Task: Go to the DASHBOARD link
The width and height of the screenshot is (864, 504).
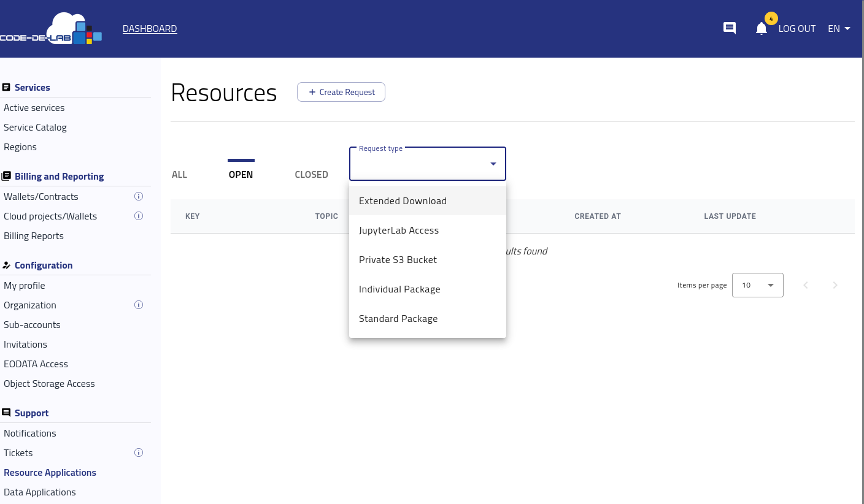Action: tap(150, 29)
